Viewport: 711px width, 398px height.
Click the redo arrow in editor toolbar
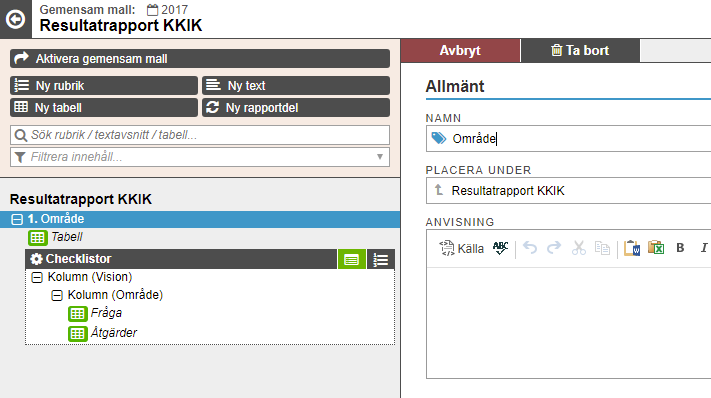pos(554,248)
